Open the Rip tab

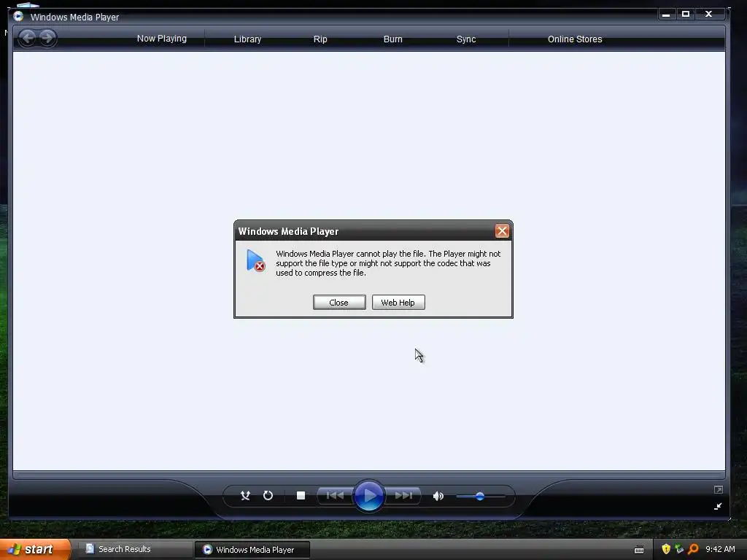coord(320,39)
